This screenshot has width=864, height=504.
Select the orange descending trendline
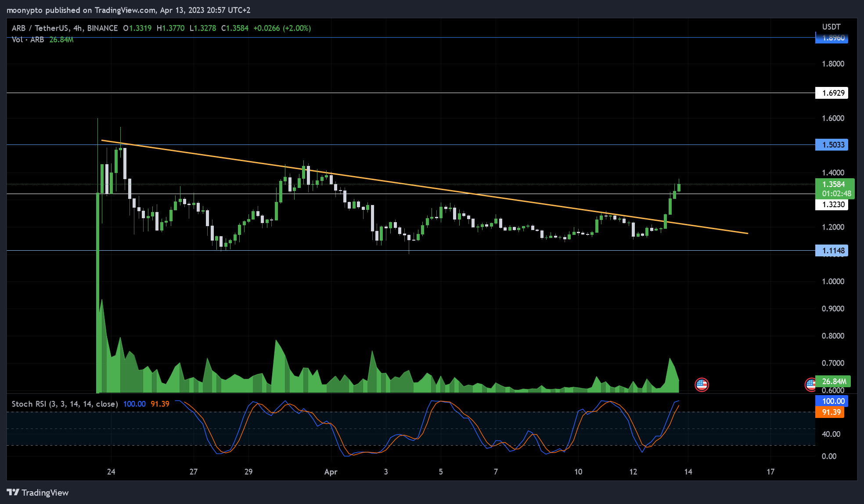(425, 187)
